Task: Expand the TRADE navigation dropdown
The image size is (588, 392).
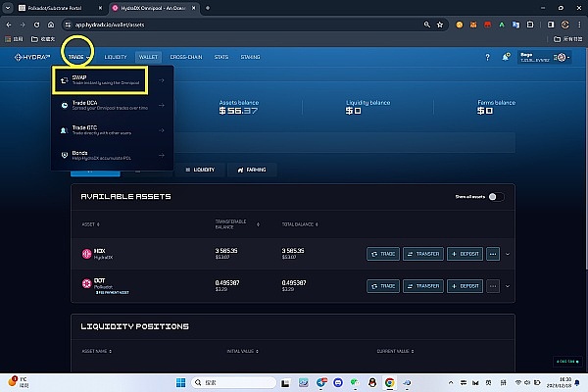Action: click(78, 58)
